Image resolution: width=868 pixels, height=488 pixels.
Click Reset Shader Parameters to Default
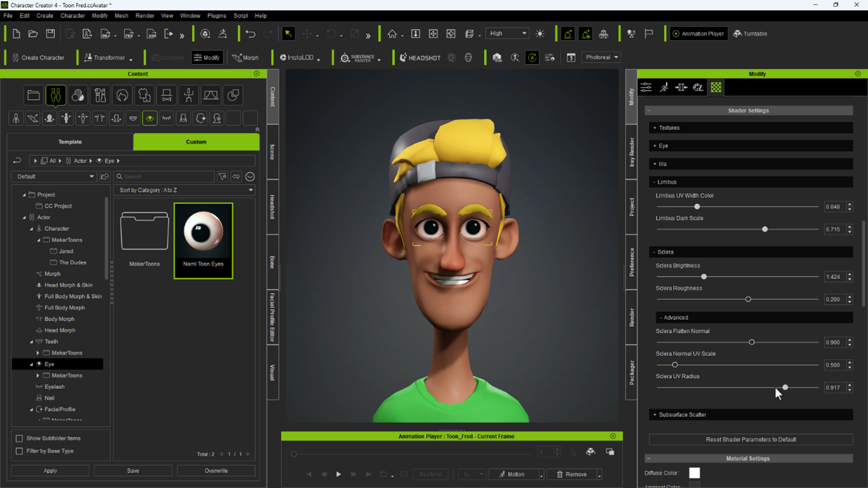click(750, 440)
